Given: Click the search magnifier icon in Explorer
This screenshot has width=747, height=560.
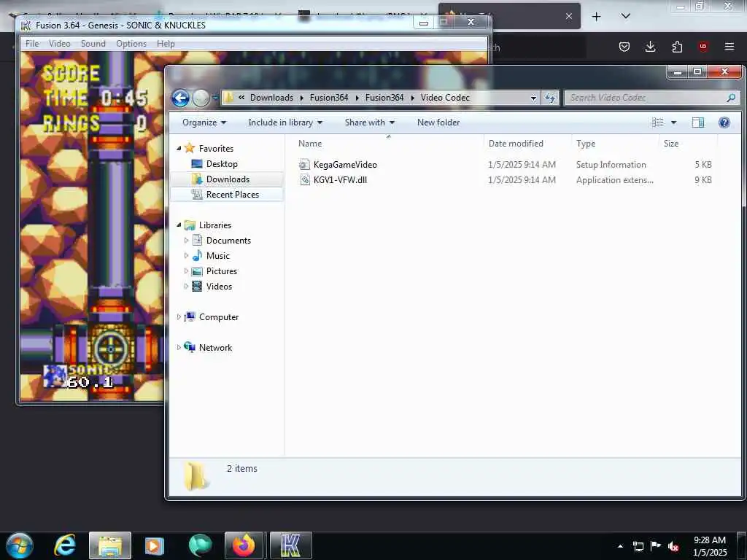Looking at the screenshot, I should click(731, 98).
